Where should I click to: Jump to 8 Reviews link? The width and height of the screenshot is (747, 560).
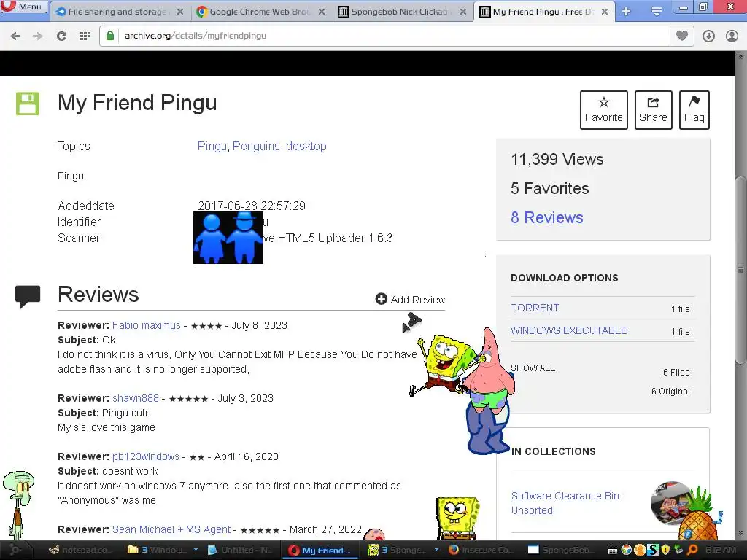(x=547, y=217)
